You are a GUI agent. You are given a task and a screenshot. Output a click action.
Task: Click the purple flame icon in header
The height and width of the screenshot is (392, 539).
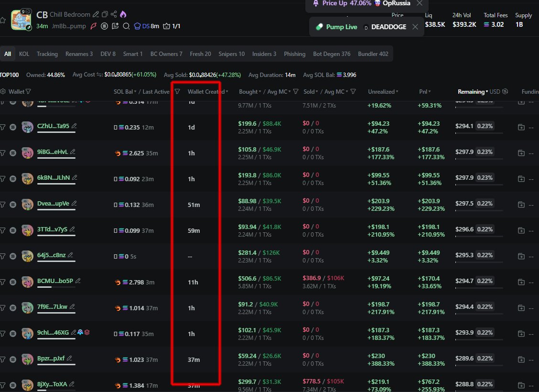coord(123,15)
